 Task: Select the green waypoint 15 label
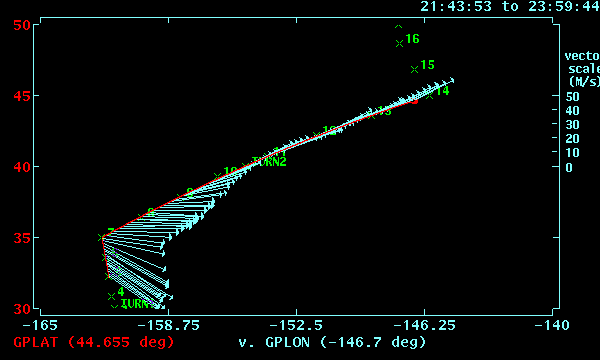427,65
